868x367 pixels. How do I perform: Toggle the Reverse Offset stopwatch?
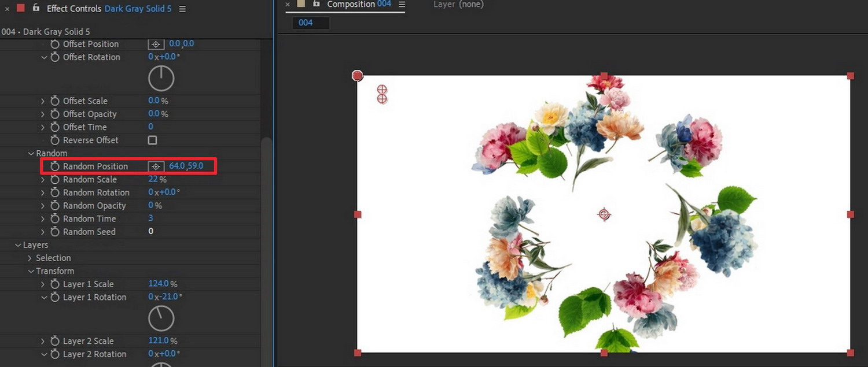[55, 140]
